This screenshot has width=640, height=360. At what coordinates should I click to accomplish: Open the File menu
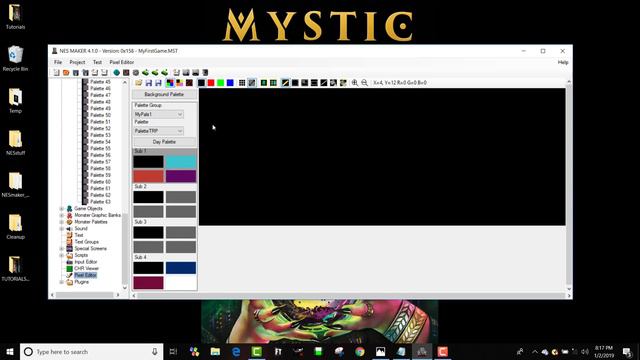click(x=58, y=62)
